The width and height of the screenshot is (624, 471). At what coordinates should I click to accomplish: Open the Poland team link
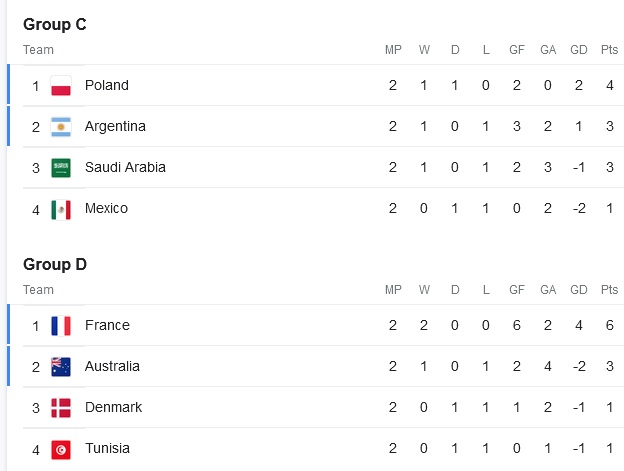107,86
